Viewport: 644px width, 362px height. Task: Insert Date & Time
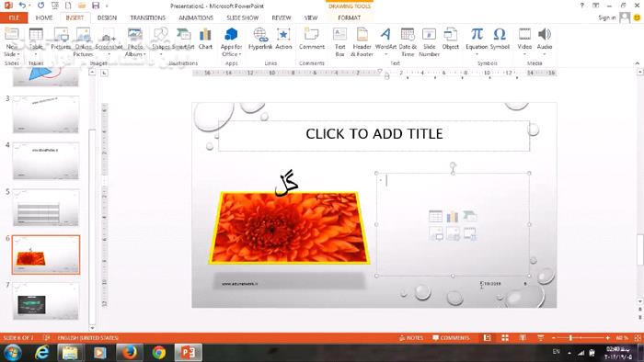tap(408, 42)
